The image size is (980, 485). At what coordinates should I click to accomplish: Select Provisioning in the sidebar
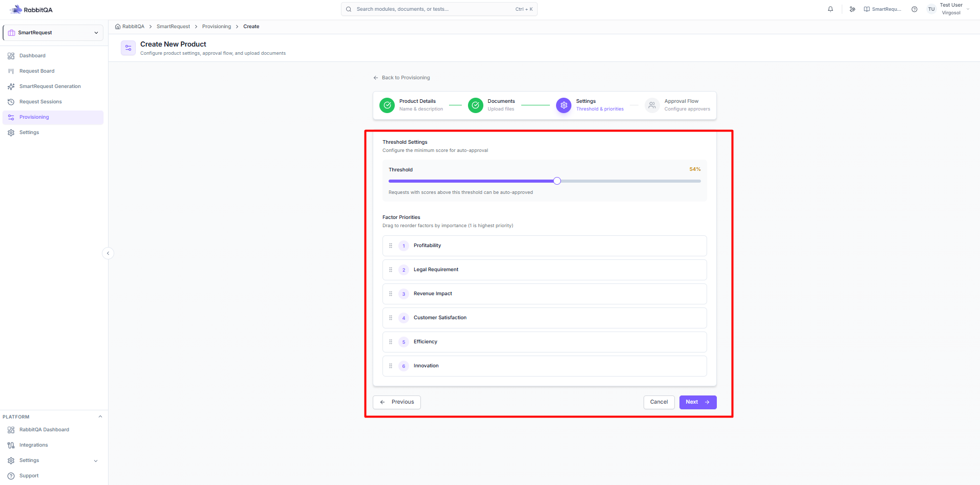click(x=53, y=117)
